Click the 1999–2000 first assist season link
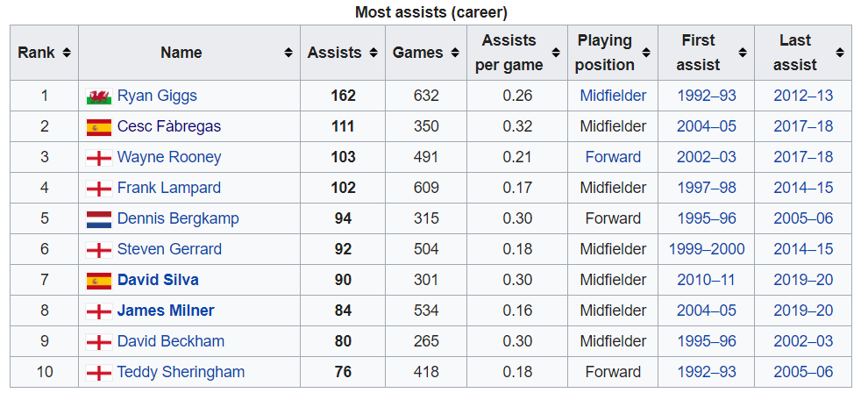The height and width of the screenshot is (400, 868). pos(707,249)
